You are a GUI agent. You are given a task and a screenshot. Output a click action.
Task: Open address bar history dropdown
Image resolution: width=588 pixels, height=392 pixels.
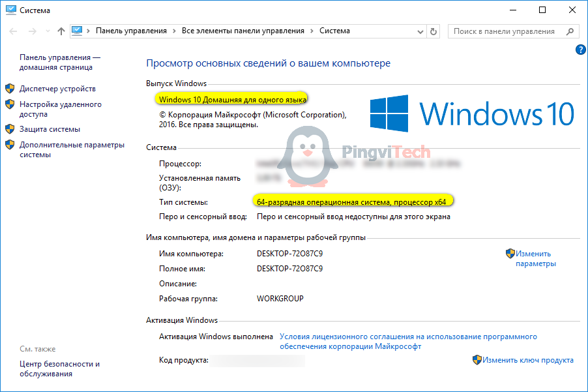420,31
